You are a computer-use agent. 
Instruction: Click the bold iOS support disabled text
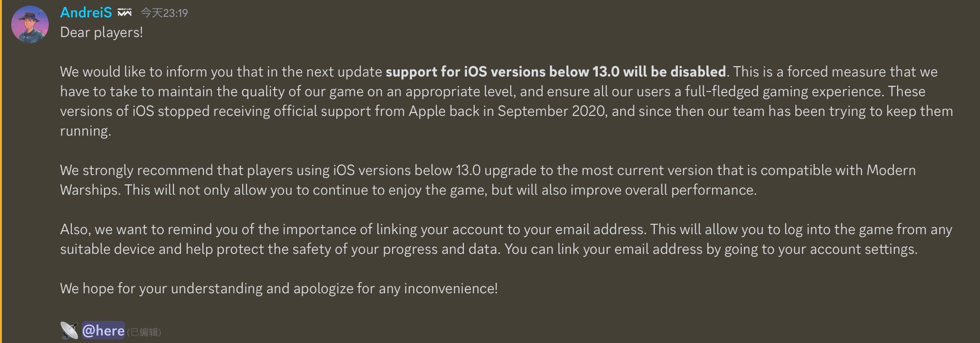[x=556, y=72]
